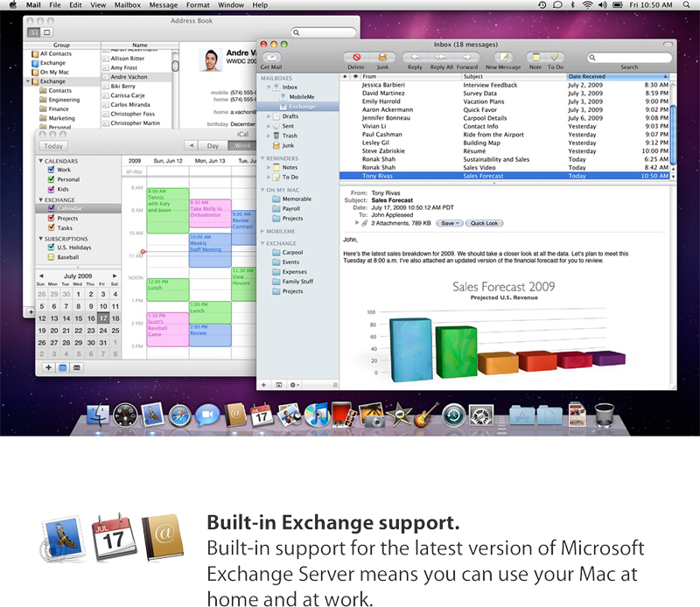The width and height of the screenshot is (700, 607).
Task: Sort messages by Date Received column
Action: [x=618, y=76]
